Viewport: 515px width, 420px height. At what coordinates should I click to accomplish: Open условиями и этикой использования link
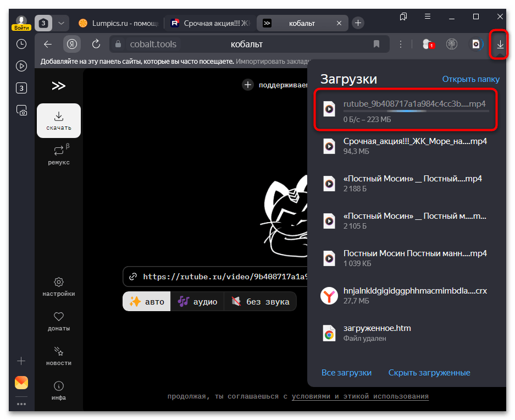(x=360, y=396)
